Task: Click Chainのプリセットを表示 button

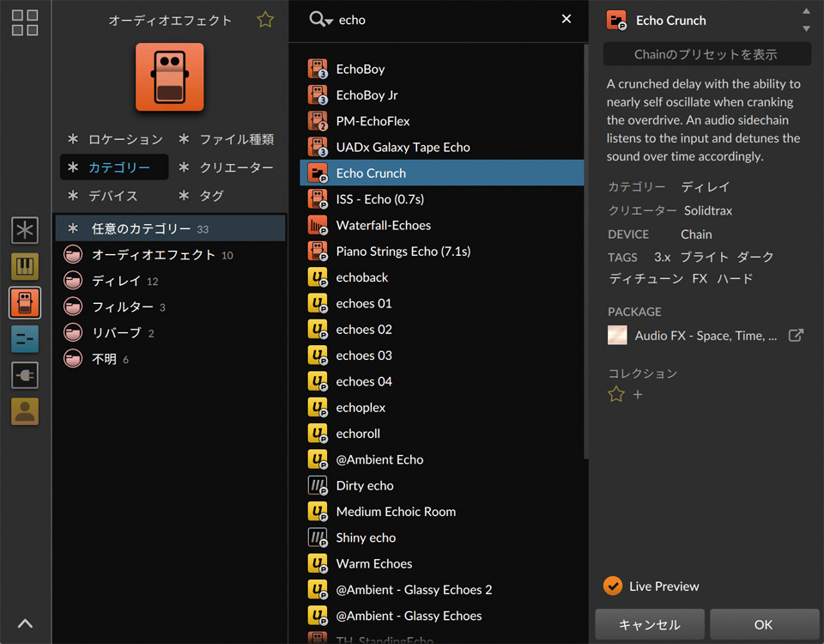Action: point(706,54)
